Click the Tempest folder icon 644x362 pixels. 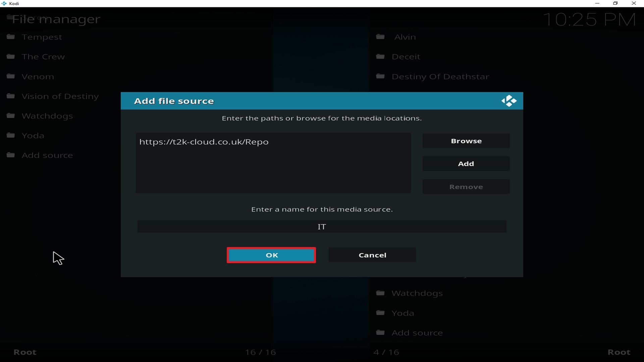click(x=11, y=37)
